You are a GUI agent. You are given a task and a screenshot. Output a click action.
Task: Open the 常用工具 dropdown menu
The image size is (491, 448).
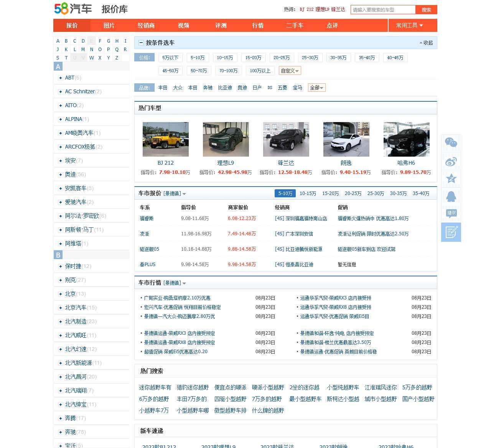410,25
